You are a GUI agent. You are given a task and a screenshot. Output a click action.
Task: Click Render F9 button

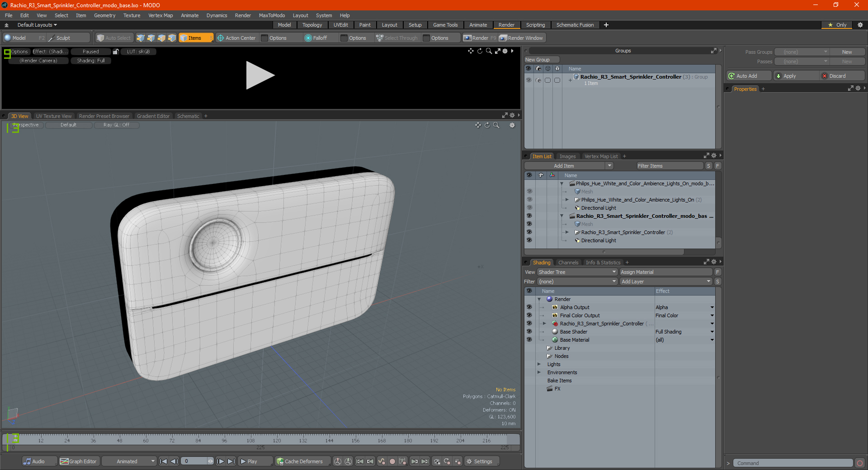[x=479, y=38]
